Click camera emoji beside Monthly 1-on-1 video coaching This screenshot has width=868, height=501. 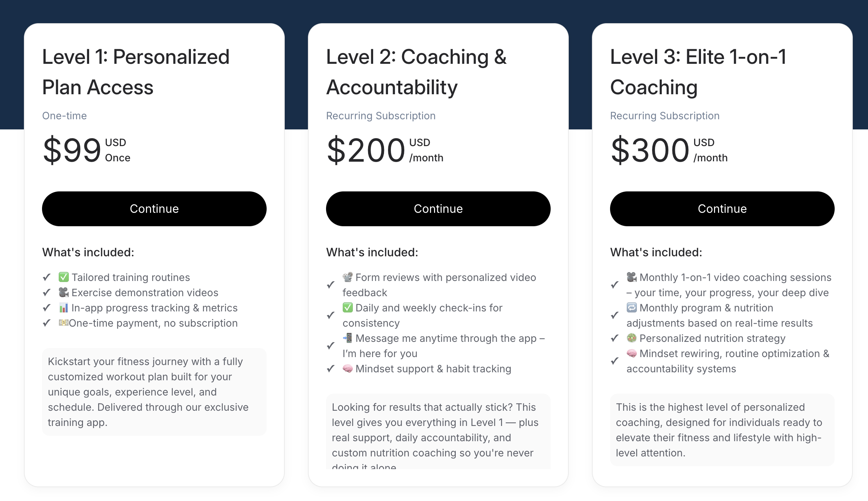632,277
